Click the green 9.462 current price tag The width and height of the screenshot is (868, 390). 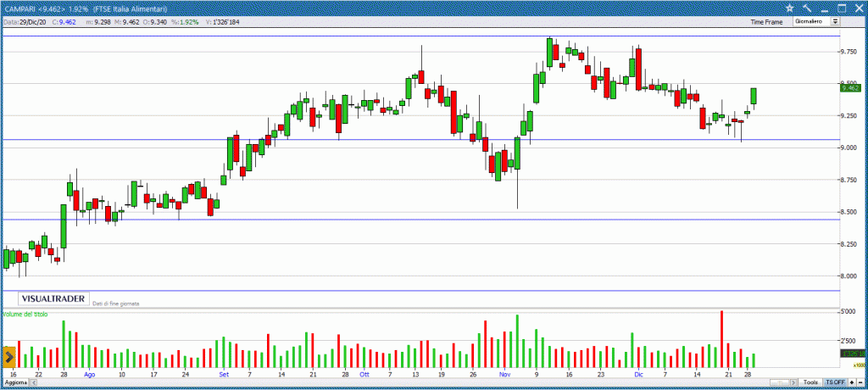click(850, 87)
